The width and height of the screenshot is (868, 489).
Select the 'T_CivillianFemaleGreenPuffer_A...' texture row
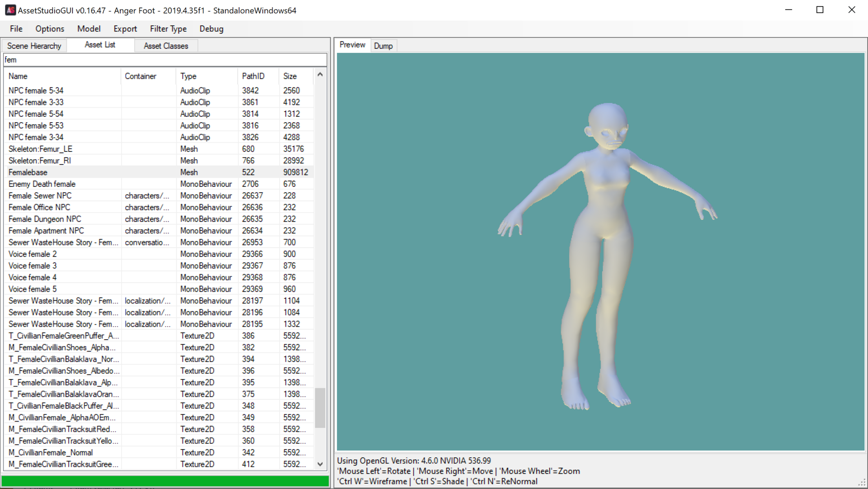point(159,336)
